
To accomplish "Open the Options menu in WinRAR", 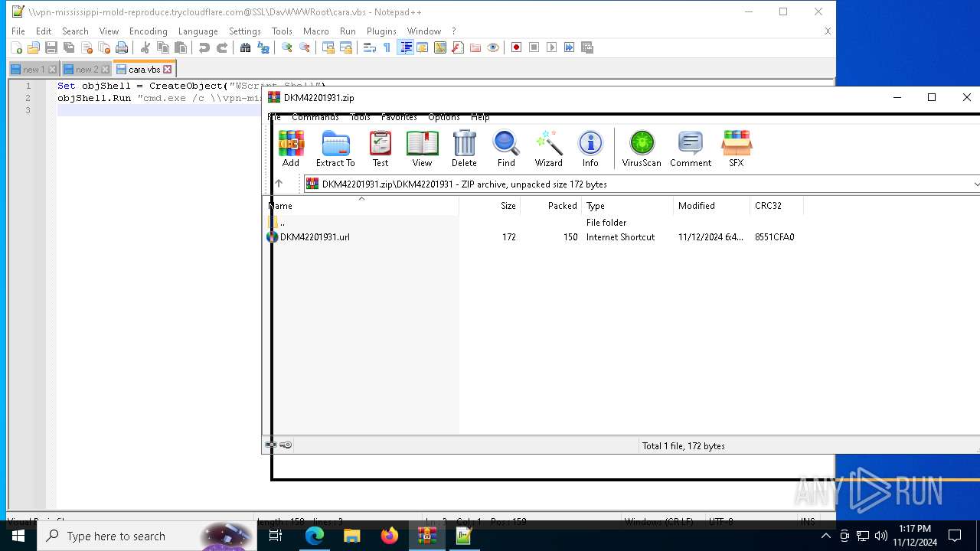I will point(444,117).
